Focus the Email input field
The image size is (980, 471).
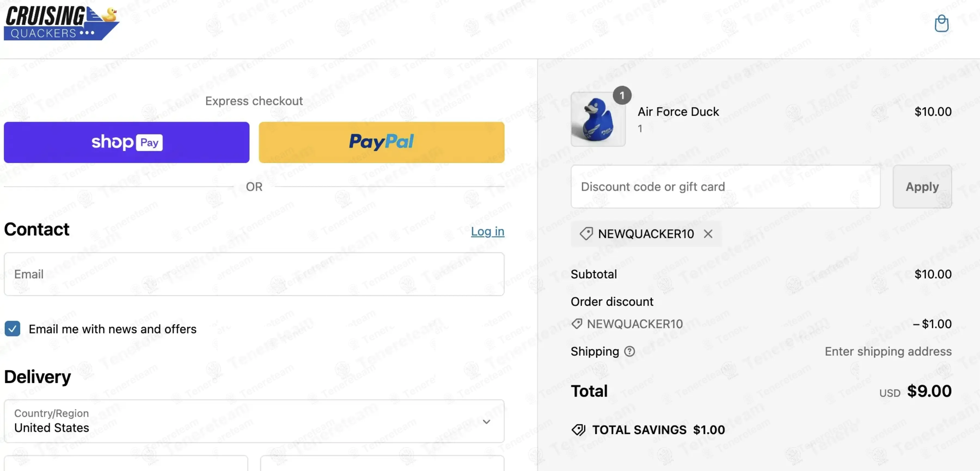[254, 274]
